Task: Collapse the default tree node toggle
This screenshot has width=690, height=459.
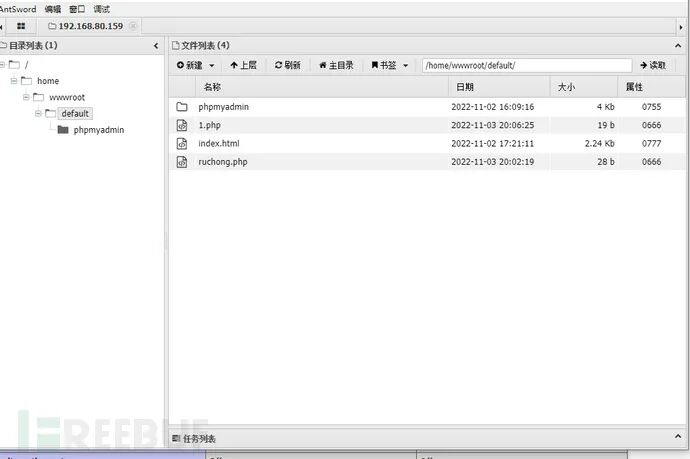Action: click(x=38, y=114)
